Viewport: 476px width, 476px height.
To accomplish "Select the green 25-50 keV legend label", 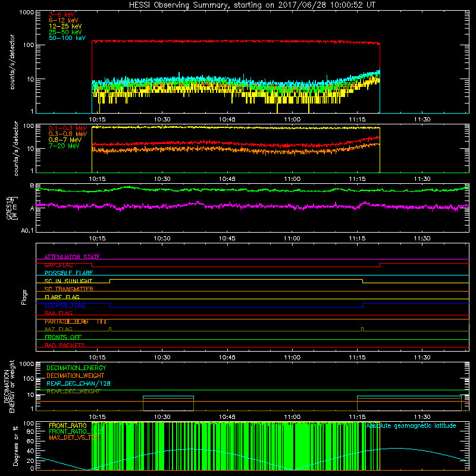I will click(x=65, y=32).
